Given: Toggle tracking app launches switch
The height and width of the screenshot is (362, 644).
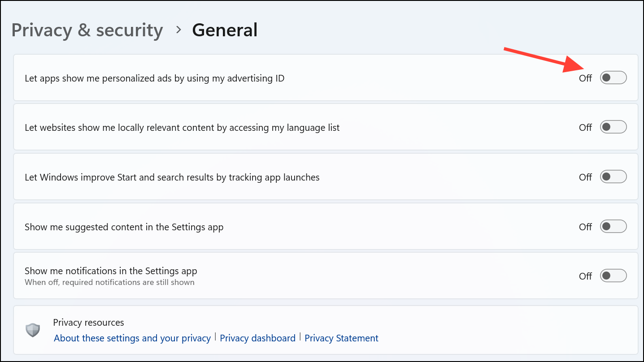Looking at the screenshot, I should [x=613, y=177].
